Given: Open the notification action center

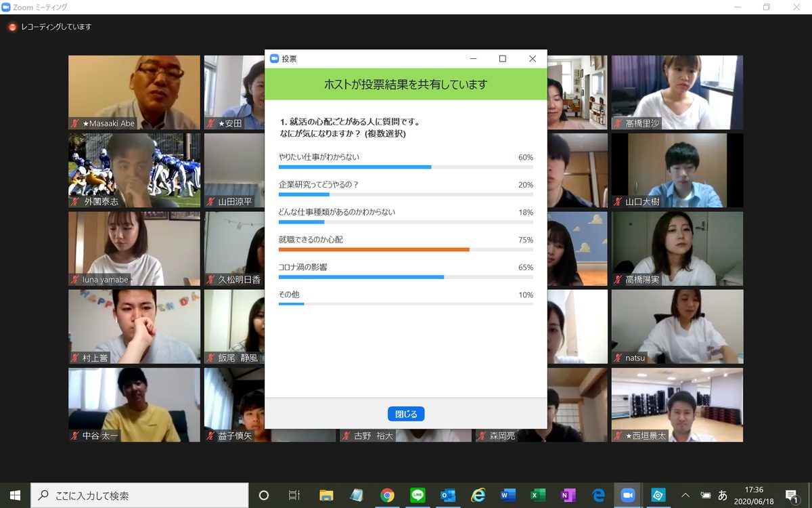Looking at the screenshot, I should tap(791, 495).
